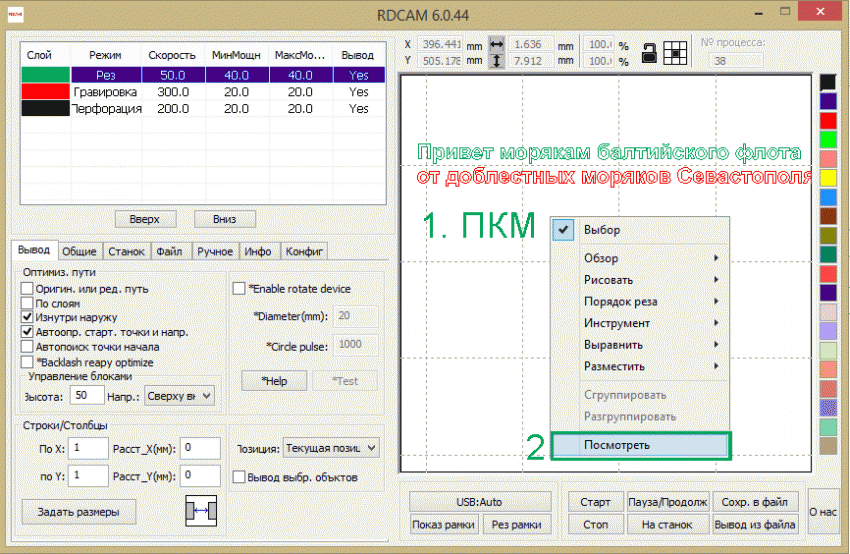This screenshot has width=850, height=554.
Task: Click the horizontal width arrow icon
Action: click(496, 45)
